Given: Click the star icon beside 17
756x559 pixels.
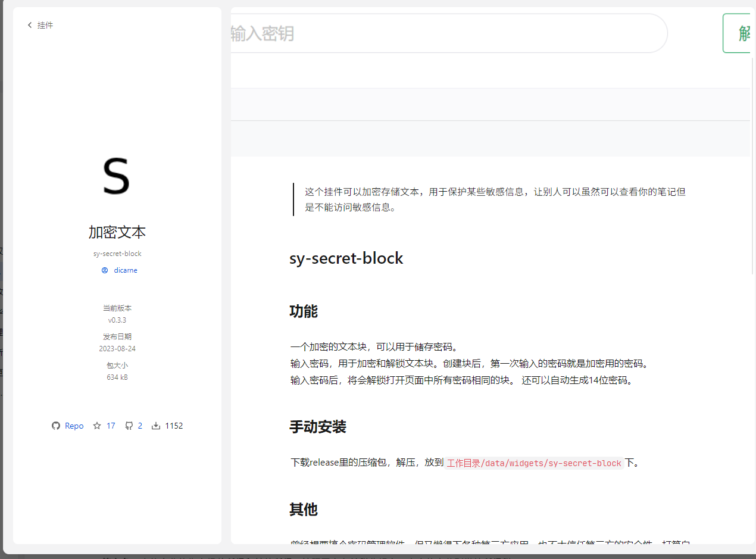Looking at the screenshot, I should (97, 426).
